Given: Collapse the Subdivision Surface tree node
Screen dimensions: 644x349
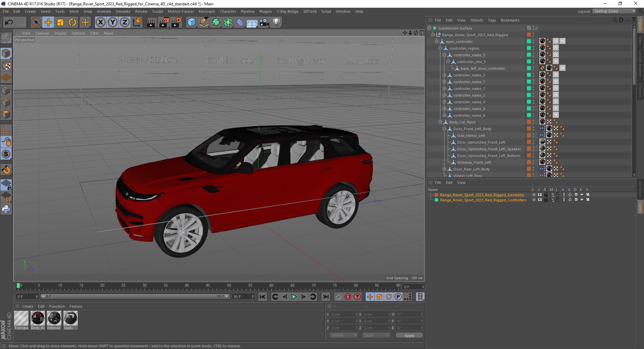Looking at the screenshot, I should click(429, 28).
